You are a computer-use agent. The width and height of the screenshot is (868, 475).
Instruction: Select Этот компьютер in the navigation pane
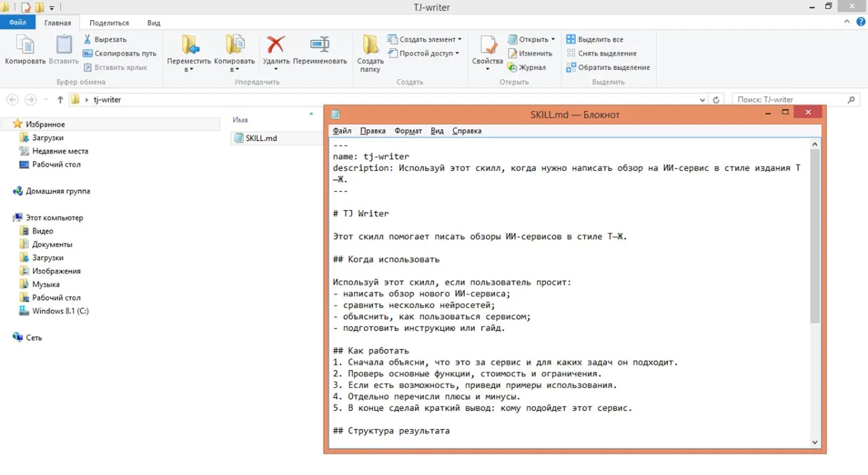(x=54, y=218)
